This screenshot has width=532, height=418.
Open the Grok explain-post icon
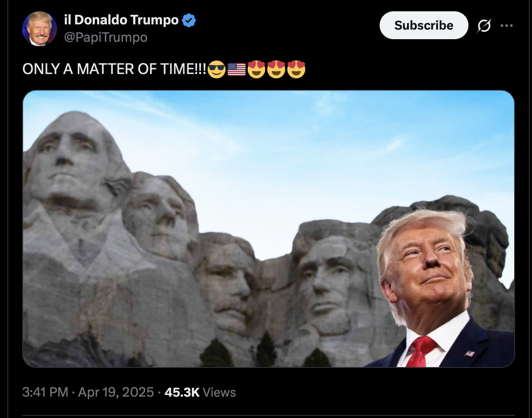[484, 26]
